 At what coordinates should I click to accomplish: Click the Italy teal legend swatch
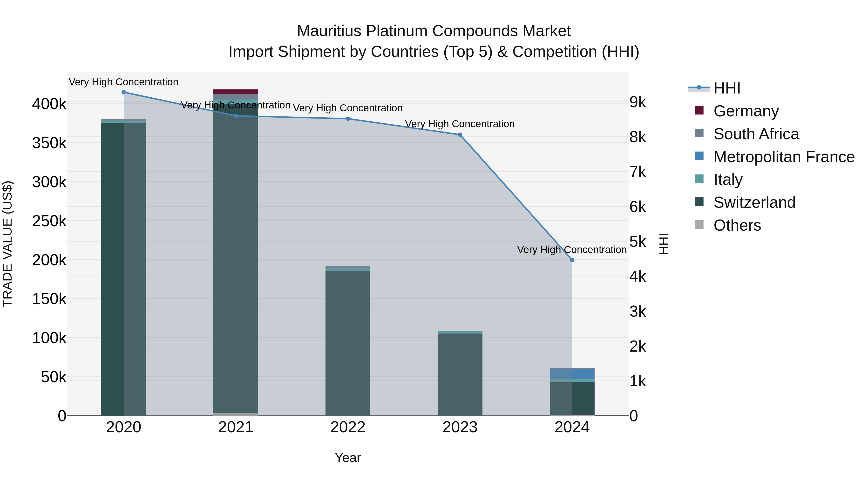coord(699,179)
